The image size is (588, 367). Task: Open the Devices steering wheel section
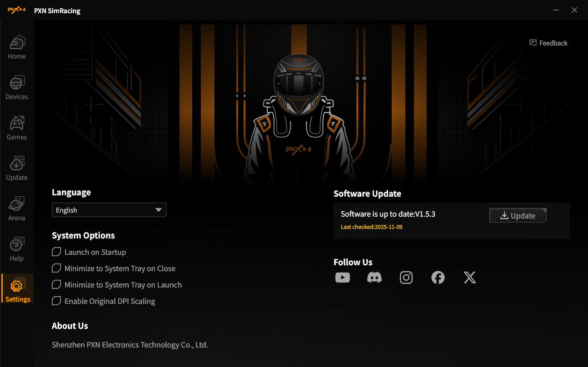pos(17,88)
